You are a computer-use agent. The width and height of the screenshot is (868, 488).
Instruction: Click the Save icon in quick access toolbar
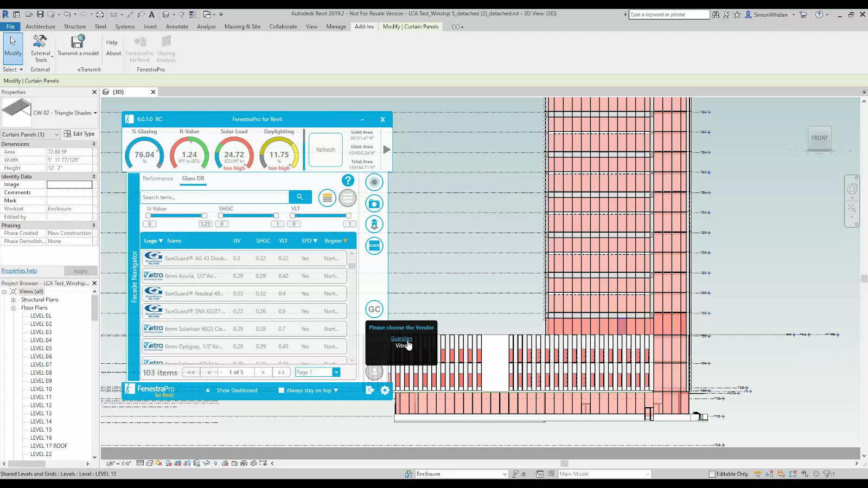(x=40, y=14)
